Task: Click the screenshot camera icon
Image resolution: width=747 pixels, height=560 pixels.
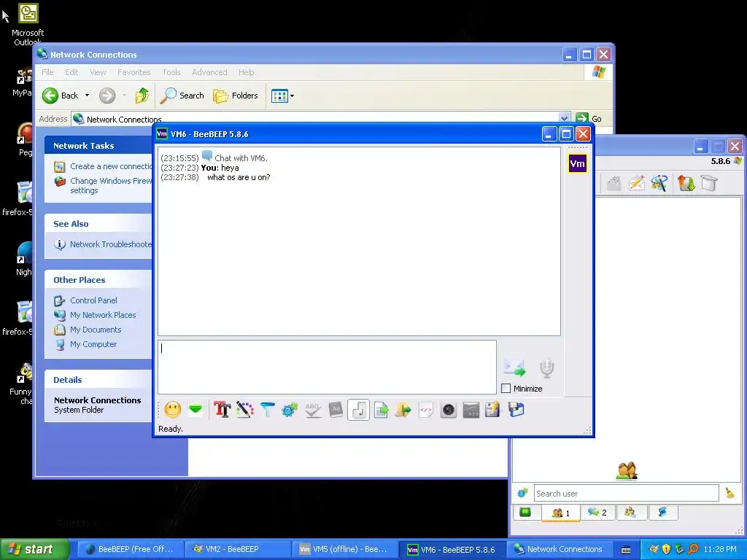Action: (x=449, y=410)
